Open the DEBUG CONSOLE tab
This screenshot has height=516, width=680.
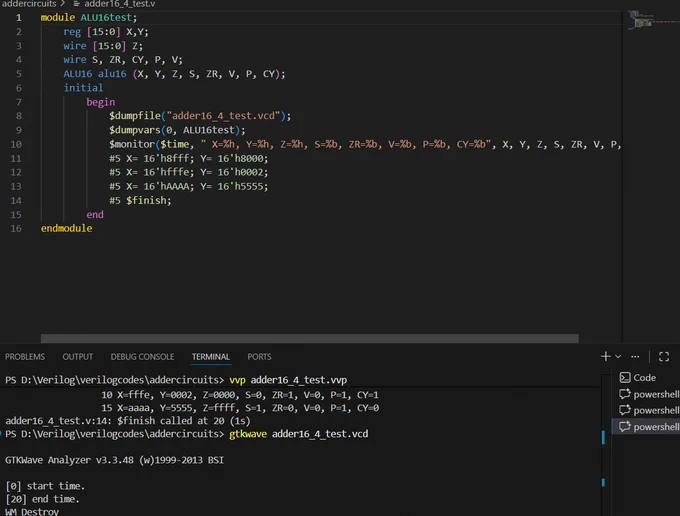coord(142,356)
